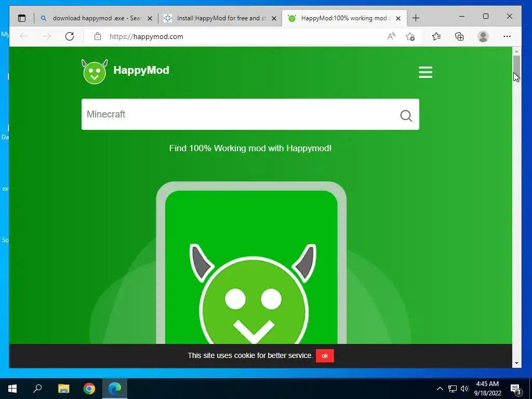Screen dimensions: 532x399
Task: Accept cookies with the ok button
Action: [x=325, y=356]
